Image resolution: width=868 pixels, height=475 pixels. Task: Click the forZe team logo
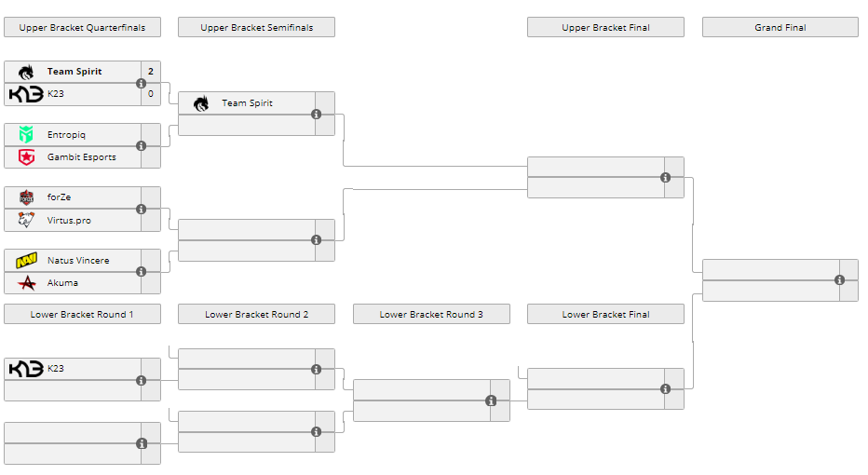coord(26,197)
